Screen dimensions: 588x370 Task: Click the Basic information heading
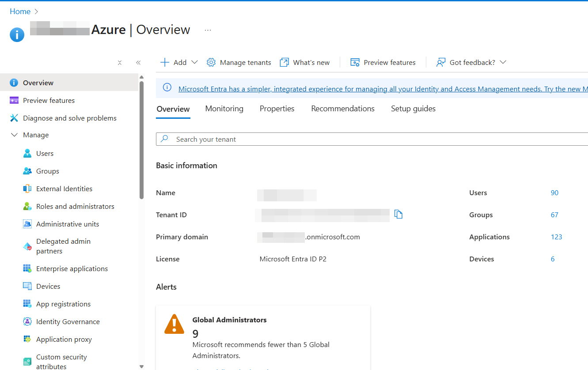[186, 166]
